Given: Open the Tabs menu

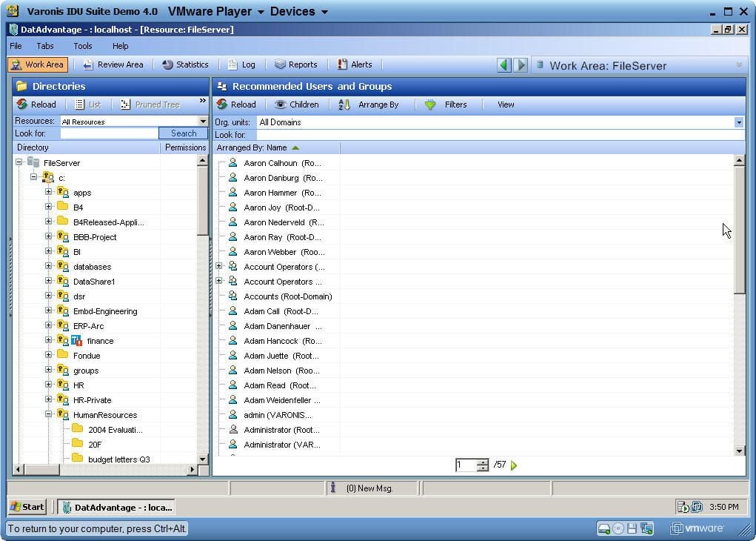Looking at the screenshot, I should (x=45, y=46).
